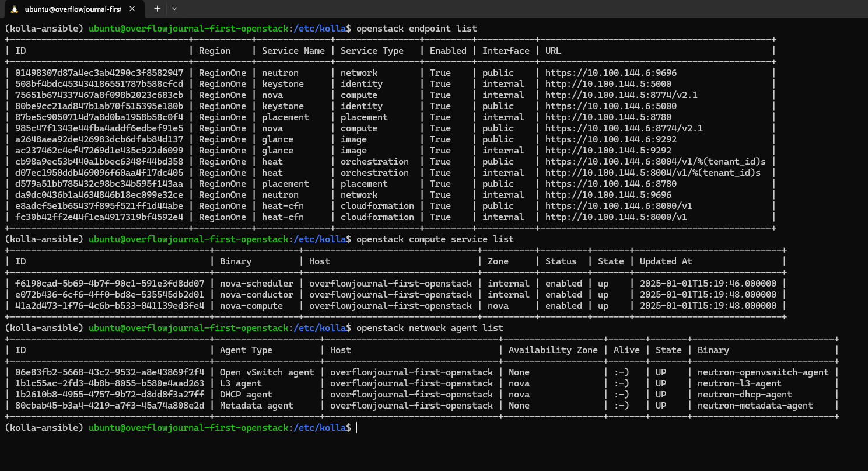
Task: Click 'DHCP agent' agent type cell
Action: pyautogui.click(x=246, y=395)
